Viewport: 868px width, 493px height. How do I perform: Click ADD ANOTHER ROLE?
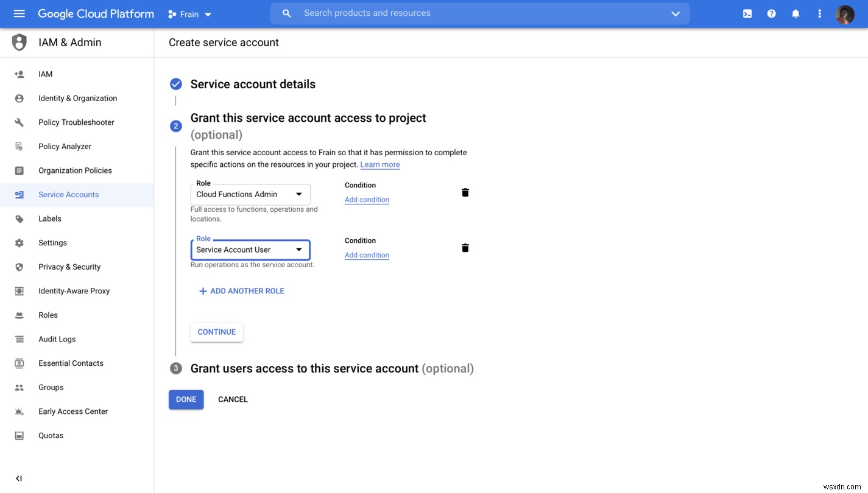pyautogui.click(x=241, y=291)
